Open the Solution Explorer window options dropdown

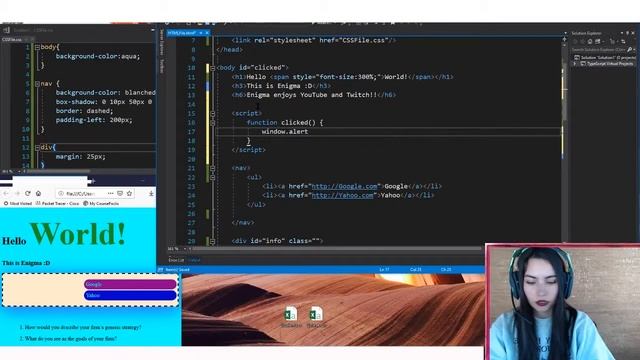point(622,33)
